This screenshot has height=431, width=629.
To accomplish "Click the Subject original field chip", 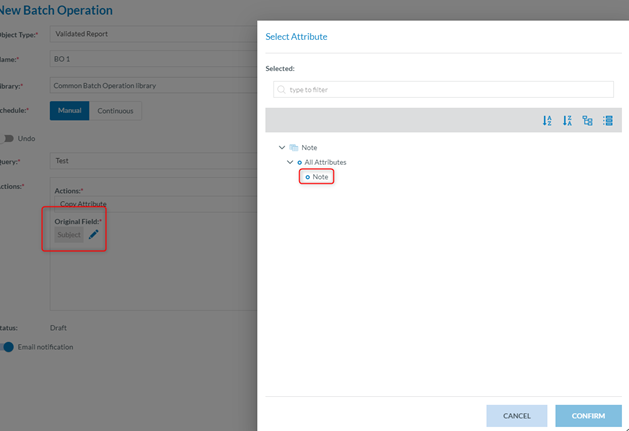I will point(69,235).
